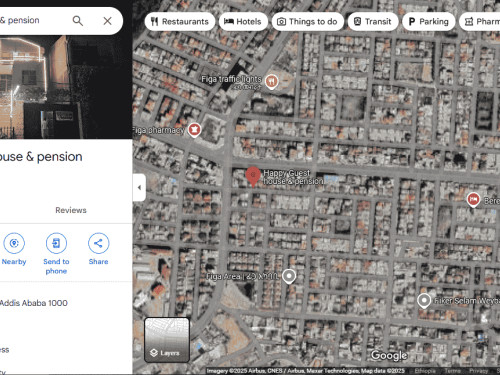Filter map by Hotels
Image resolution: width=500 pixels, height=375 pixels.
pos(243,22)
